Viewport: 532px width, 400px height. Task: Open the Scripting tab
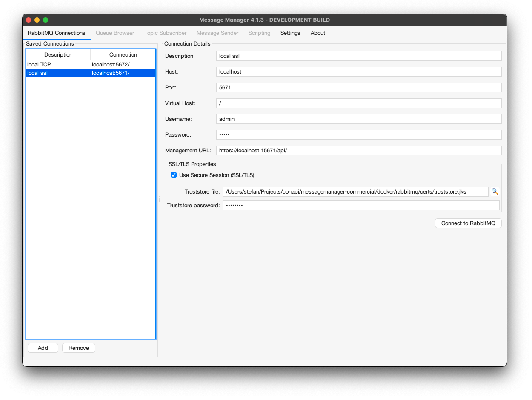pos(259,33)
